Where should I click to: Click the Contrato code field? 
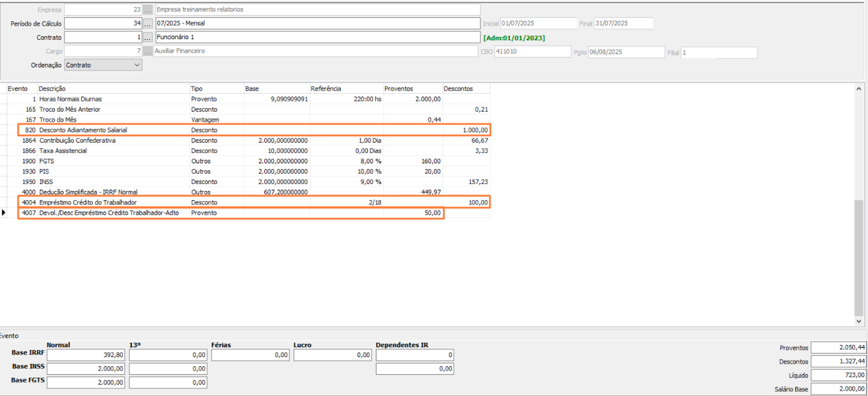[x=103, y=37]
